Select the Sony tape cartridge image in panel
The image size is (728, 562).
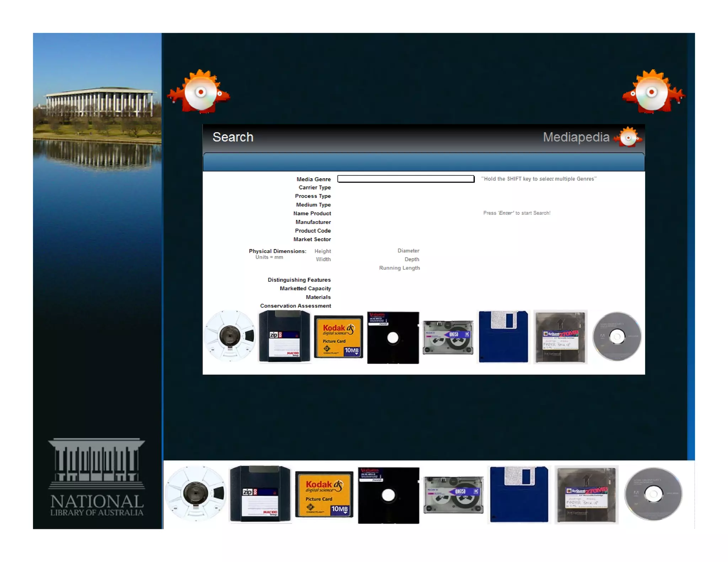448,337
